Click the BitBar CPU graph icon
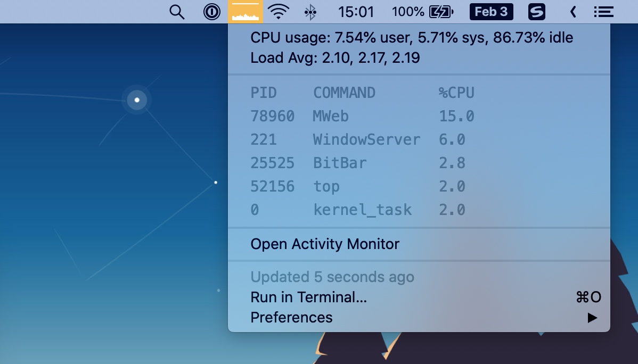 pyautogui.click(x=246, y=12)
